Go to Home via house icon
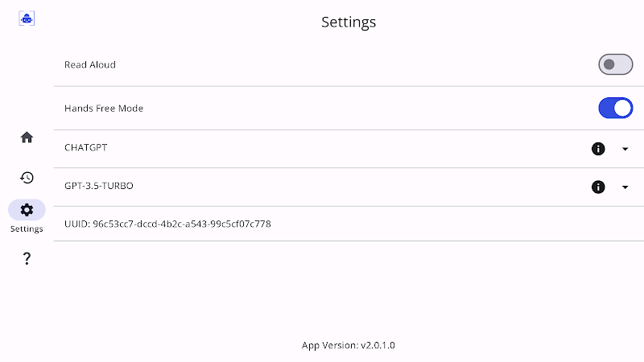This screenshot has height=362, width=644. click(27, 137)
